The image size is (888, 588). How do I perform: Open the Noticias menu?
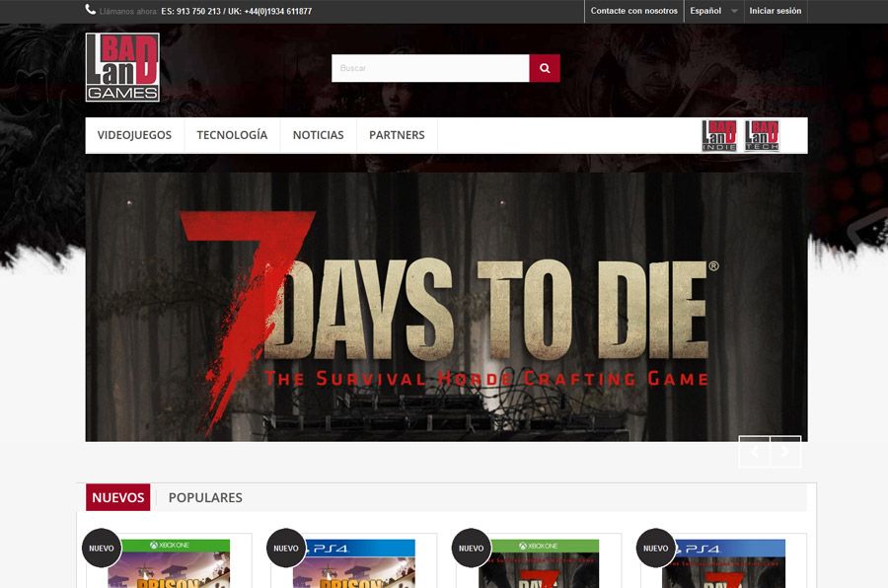(319, 135)
